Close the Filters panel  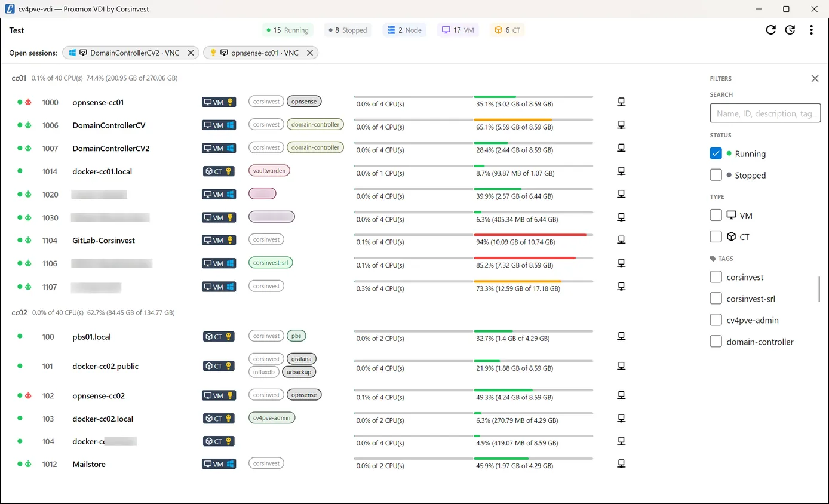click(815, 78)
